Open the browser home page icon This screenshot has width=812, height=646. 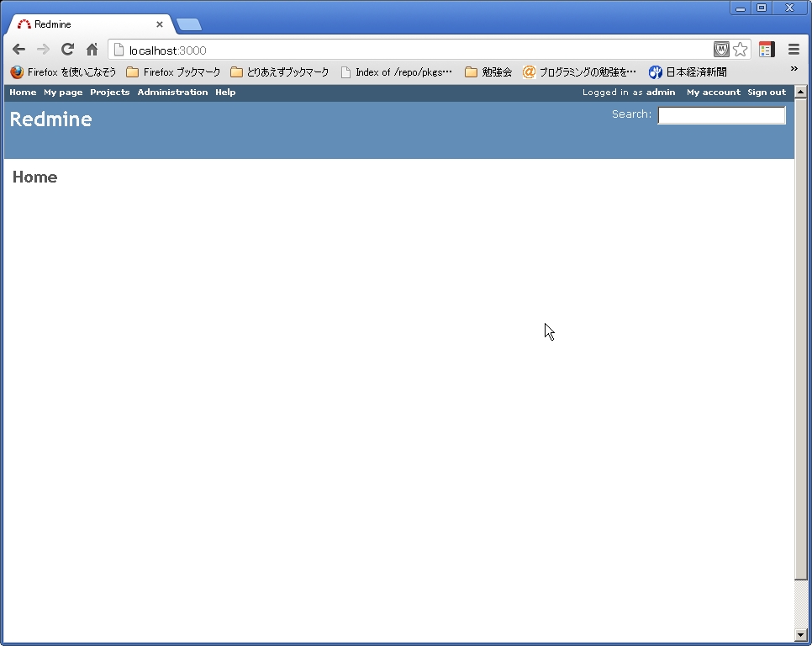(x=92, y=50)
